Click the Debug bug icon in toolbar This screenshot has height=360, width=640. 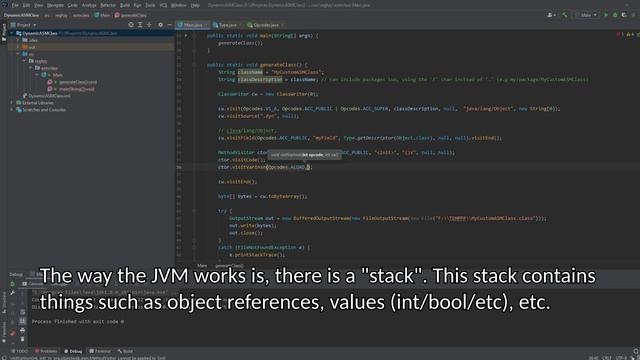click(615, 15)
